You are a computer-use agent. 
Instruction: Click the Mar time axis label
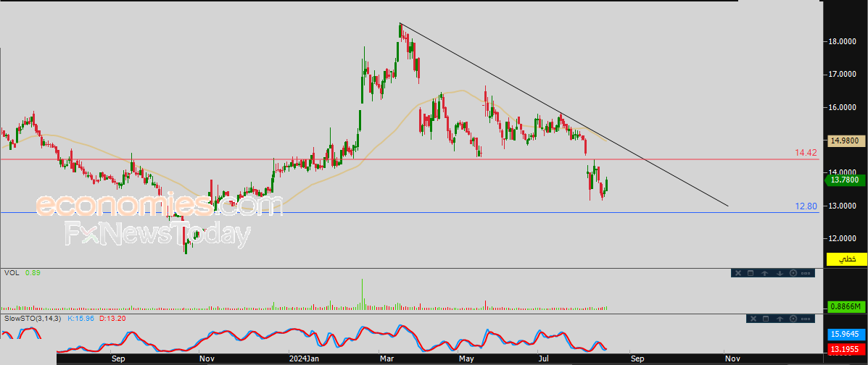386,359
